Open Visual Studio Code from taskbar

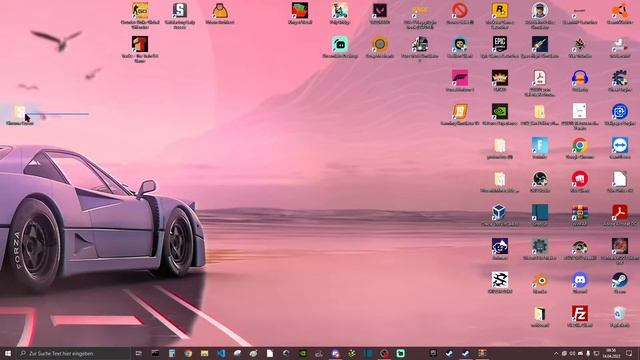[x=221, y=353]
